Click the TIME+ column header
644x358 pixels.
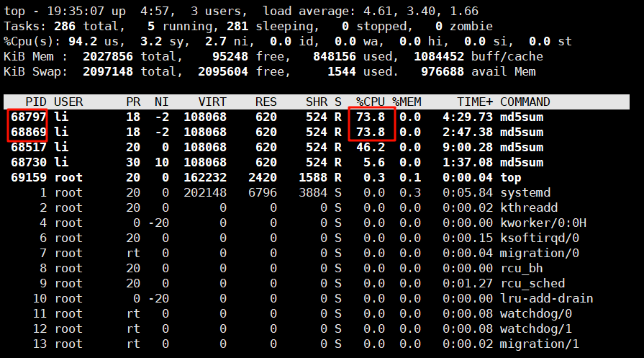tap(475, 102)
